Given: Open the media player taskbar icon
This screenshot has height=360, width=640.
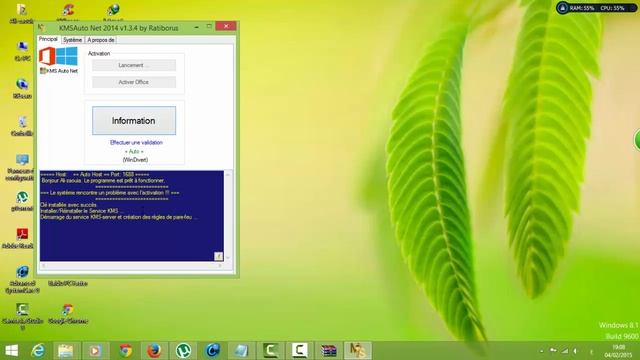Looking at the screenshot, I should click(x=95, y=351).
